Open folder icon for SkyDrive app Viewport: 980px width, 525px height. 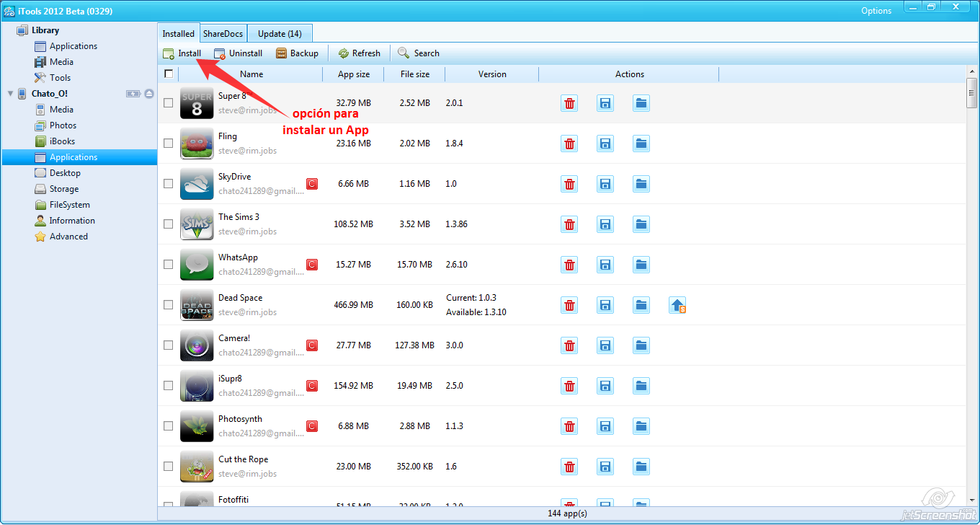(641, 184)
